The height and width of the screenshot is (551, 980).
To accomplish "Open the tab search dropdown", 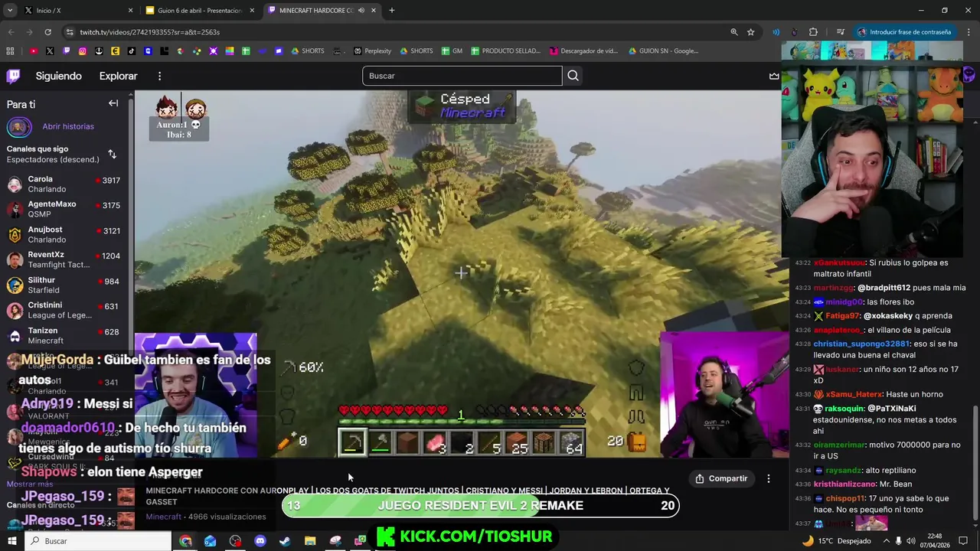I will pos(9,11).
